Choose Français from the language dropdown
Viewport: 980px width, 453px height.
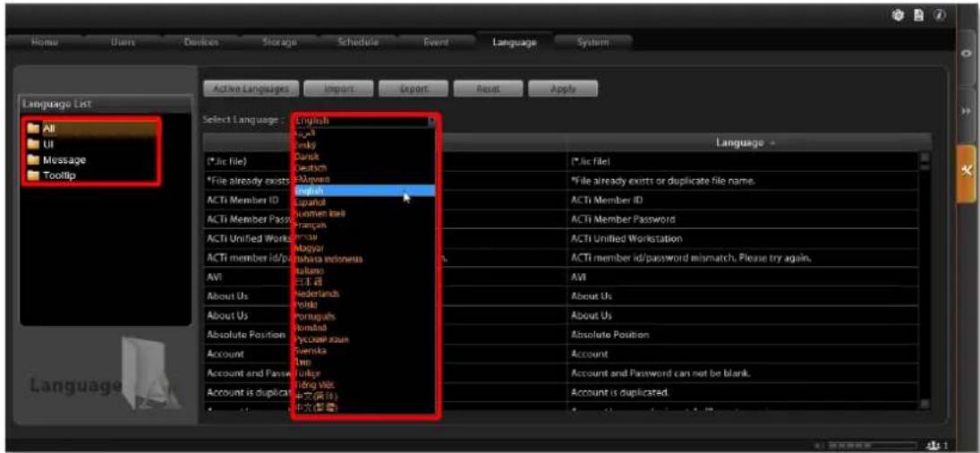click(x=365, y=226)
